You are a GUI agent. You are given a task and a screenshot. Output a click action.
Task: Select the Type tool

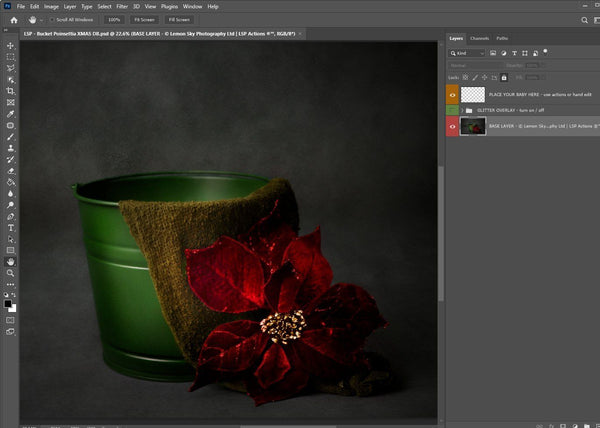tap(10, 227)
